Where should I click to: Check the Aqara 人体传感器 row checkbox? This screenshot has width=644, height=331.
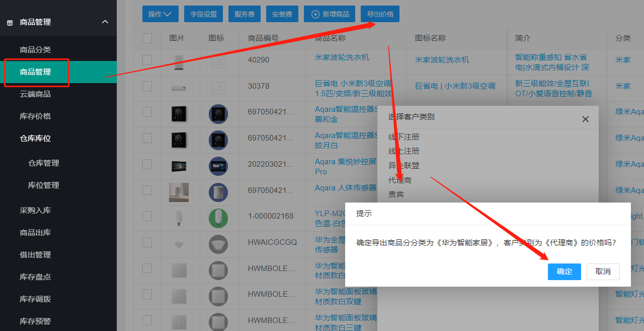coord(147,190)
